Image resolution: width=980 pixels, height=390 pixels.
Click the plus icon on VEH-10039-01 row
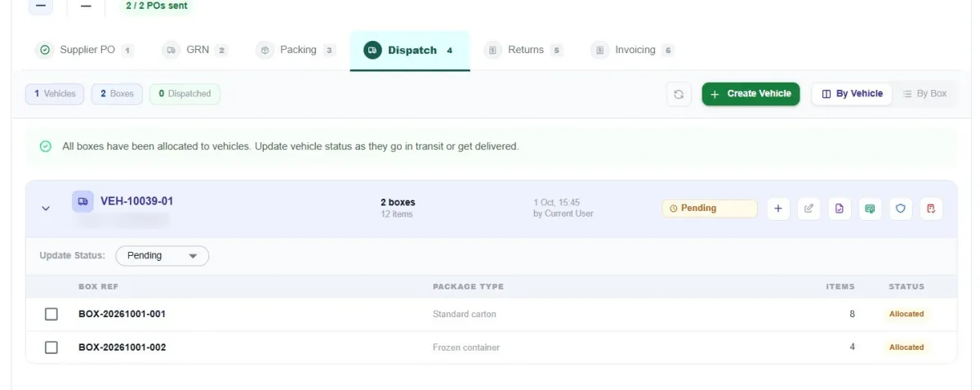click(x=777, y=208)
